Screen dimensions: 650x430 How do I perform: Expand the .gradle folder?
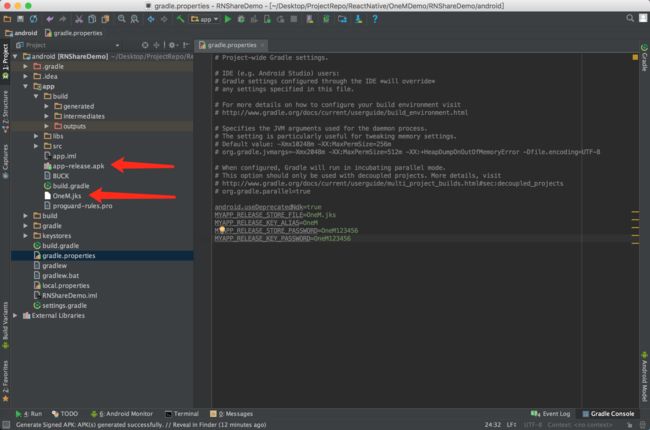pos(26,66)
